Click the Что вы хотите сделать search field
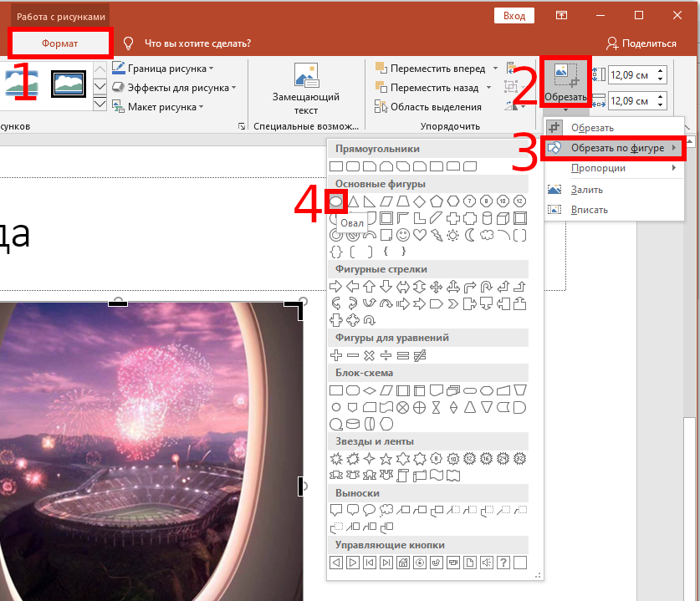Screen dimensions: 700x601 pos(197,43)
